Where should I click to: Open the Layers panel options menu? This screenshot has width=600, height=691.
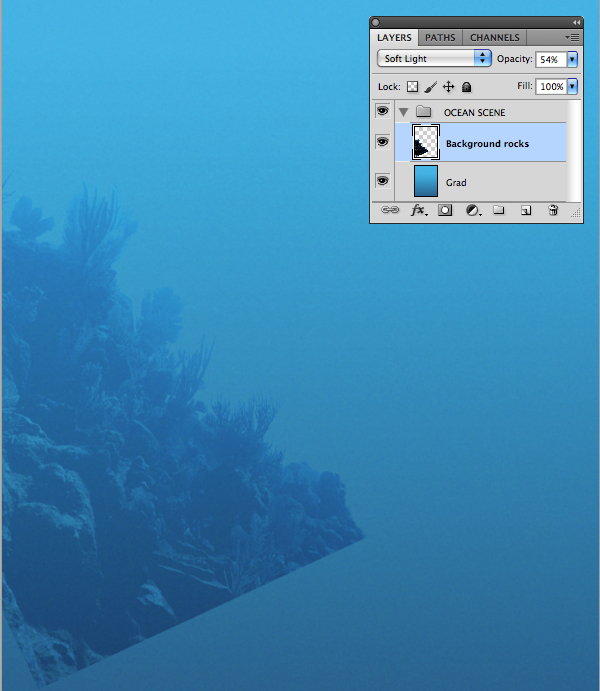point(573,37)
